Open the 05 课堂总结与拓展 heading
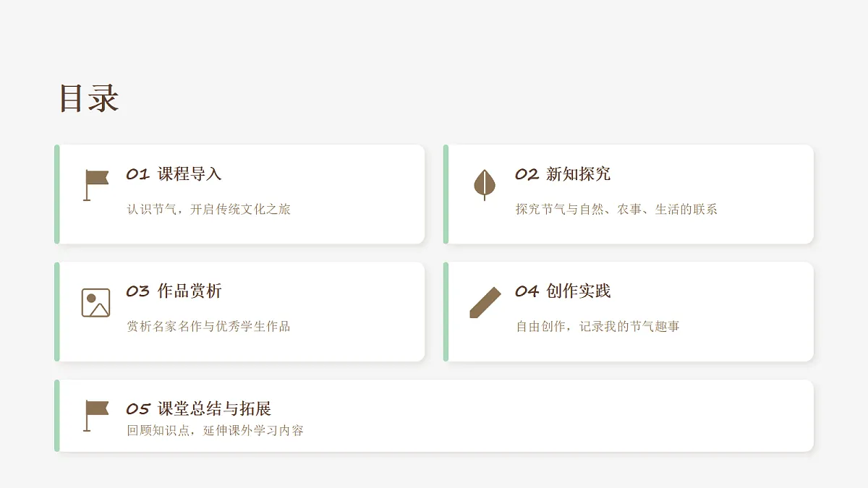The height and width of the screenshot is (488, 868). tap(198, 409)
